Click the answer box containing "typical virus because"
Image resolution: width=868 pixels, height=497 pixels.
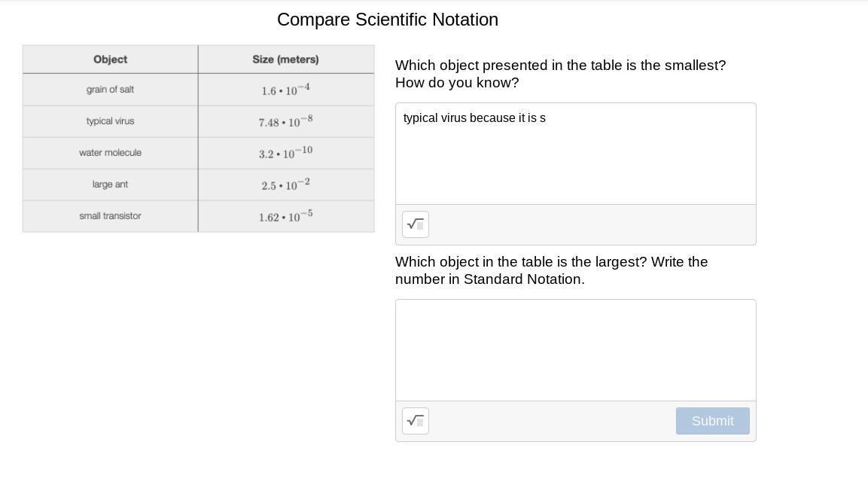tap(575, 154)
